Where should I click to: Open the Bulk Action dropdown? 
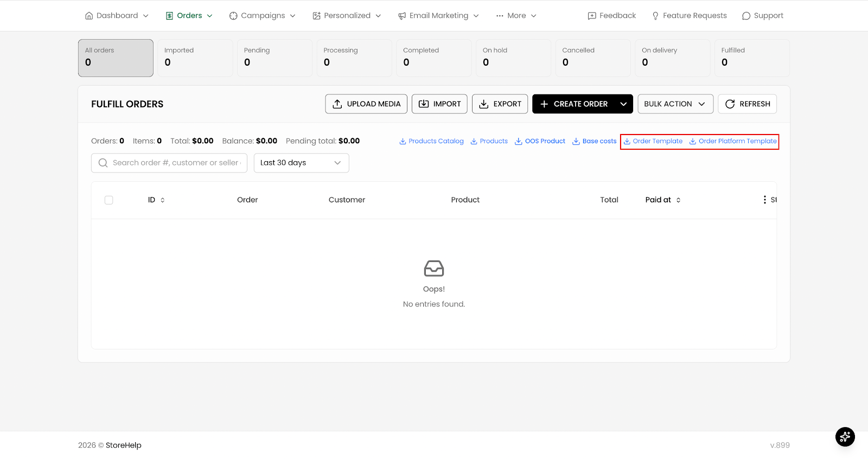click(675, 104)
